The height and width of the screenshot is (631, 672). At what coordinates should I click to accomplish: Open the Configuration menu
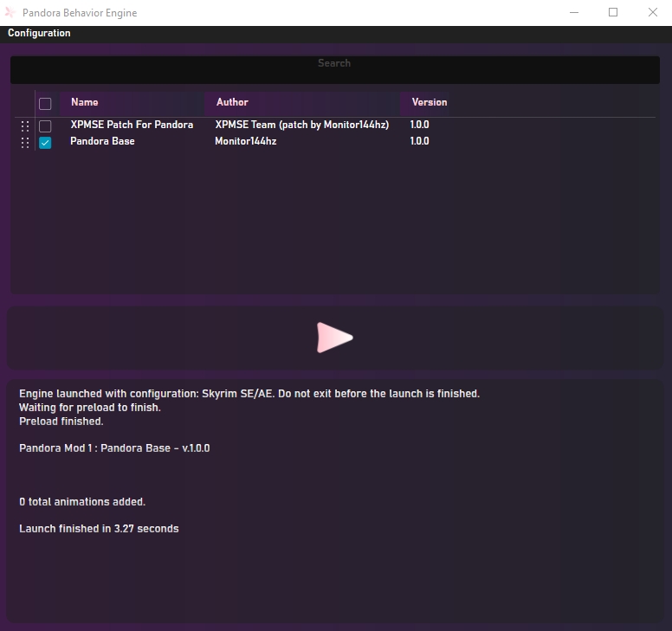(39, 33)
